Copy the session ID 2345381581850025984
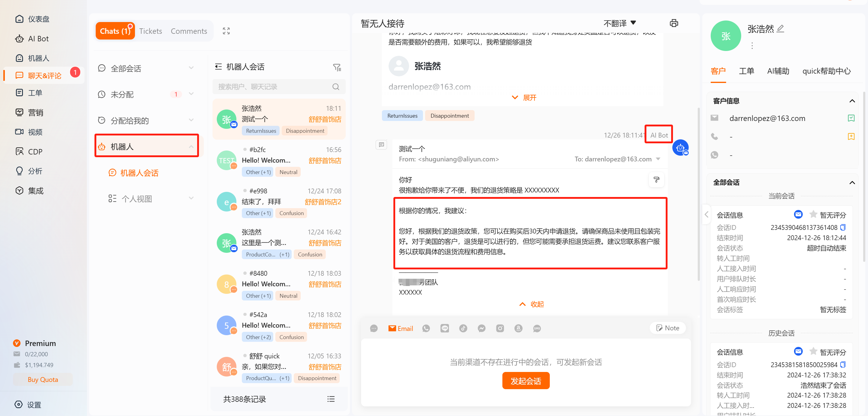 pyautogui.click(x=843, y=364)
